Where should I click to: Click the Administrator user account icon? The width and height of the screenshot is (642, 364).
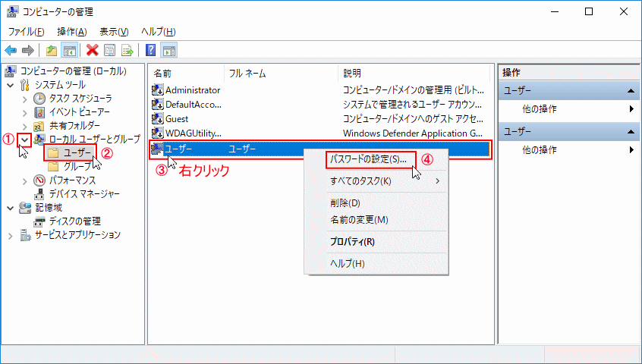click(x=158, y=90)
